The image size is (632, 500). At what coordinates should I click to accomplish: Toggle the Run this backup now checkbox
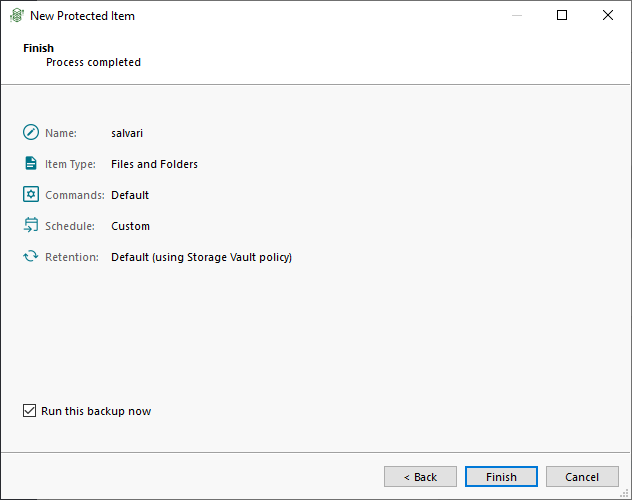[29, 411]
